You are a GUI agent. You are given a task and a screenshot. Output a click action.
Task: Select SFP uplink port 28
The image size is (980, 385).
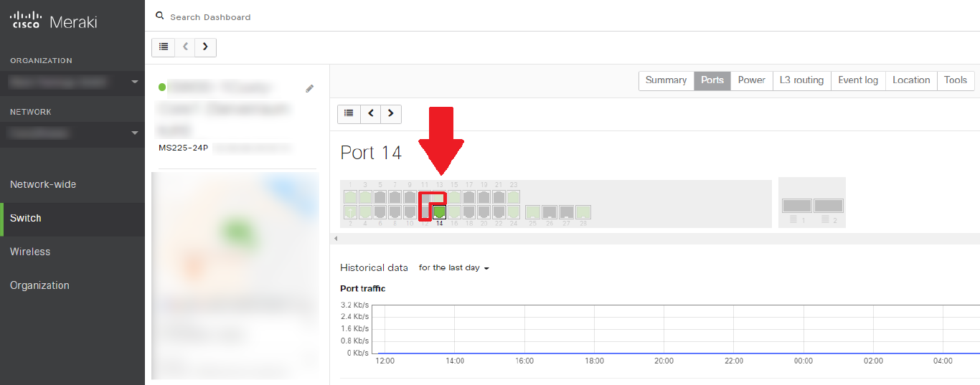click(583, 211)
